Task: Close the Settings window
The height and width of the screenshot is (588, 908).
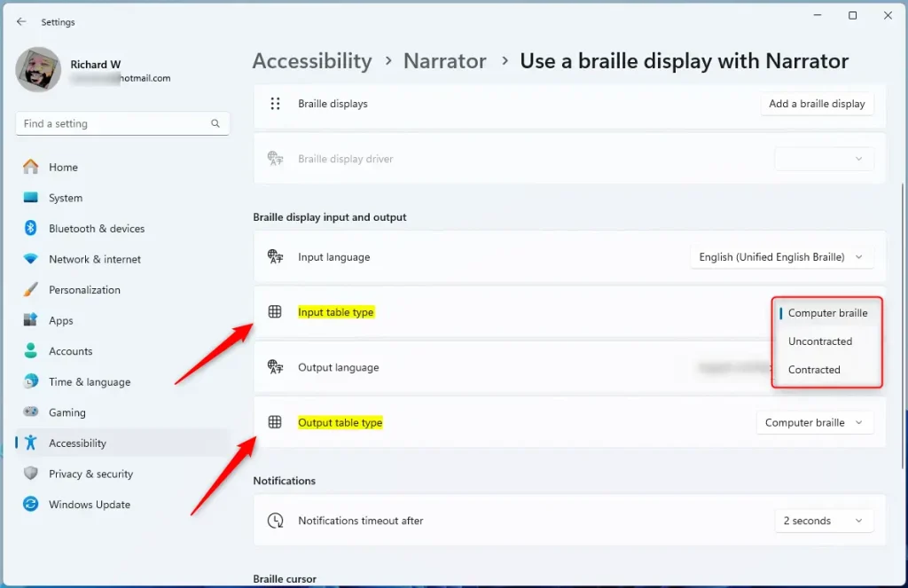Action: 888,15
